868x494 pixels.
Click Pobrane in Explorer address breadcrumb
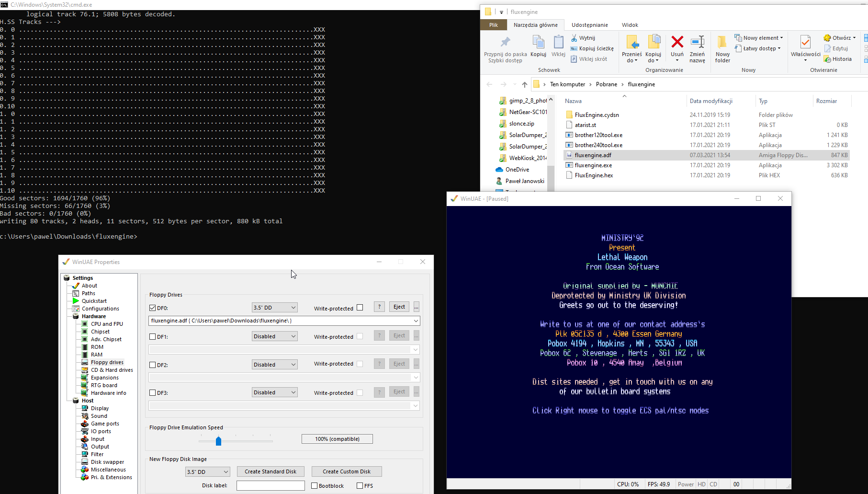tap(606, 84)
